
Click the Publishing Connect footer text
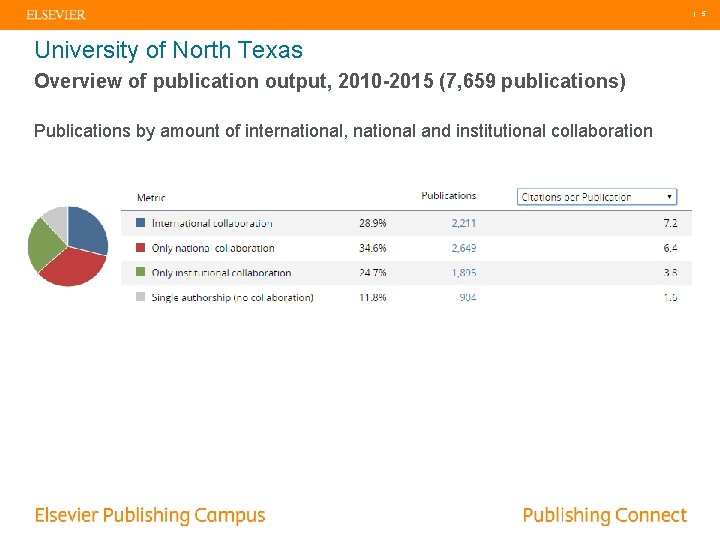pyautogui.click(x=605, y=515)
